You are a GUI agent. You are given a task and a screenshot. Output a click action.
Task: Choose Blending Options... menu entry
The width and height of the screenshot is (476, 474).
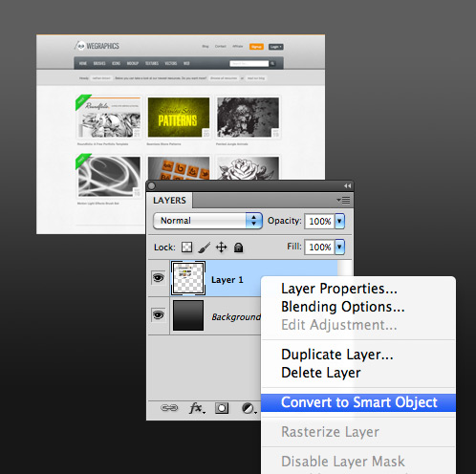tap(343, 307)
